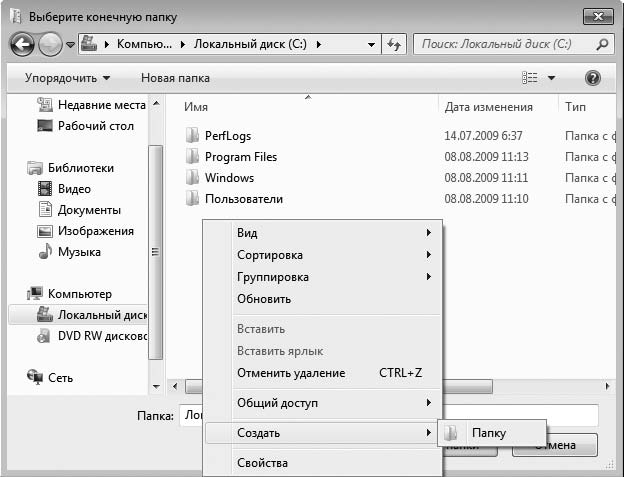Expand the address bar history dropdown

pos(371,45)
